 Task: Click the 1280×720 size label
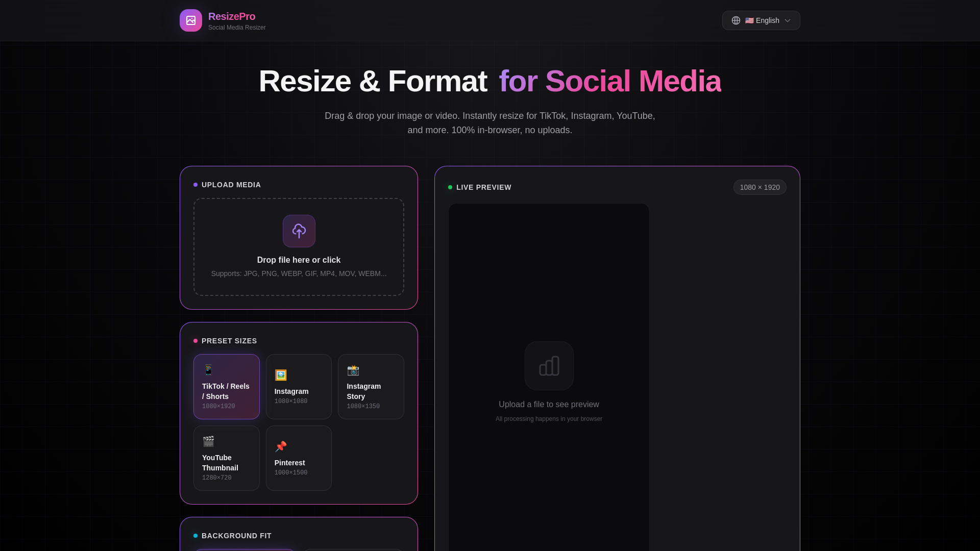(217, 478)
